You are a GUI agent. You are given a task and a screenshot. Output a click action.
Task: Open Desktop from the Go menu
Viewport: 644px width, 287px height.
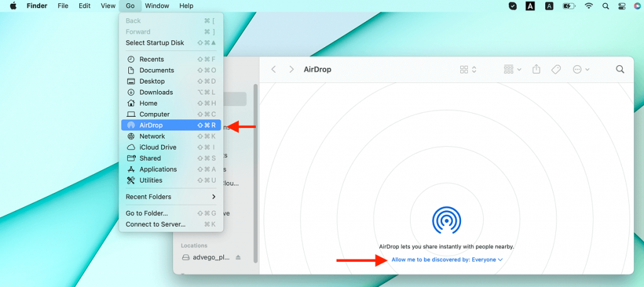click(171, 81)
